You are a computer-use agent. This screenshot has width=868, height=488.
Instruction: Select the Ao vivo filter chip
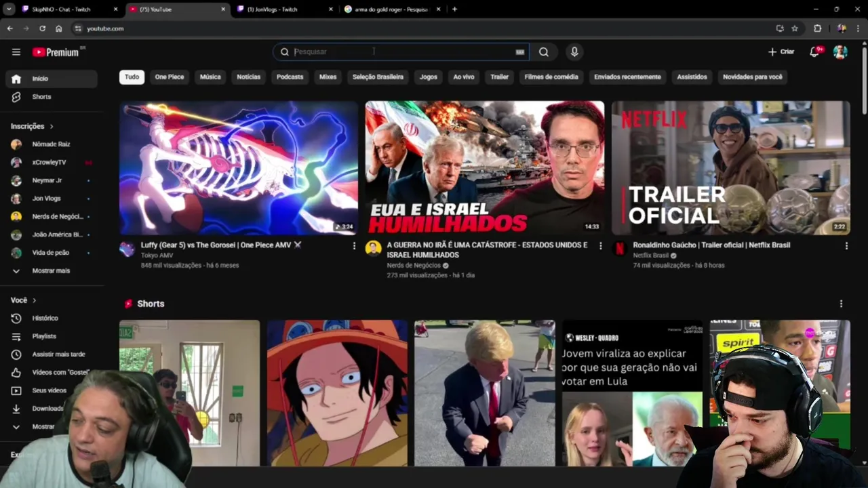[x=464, y=77]
